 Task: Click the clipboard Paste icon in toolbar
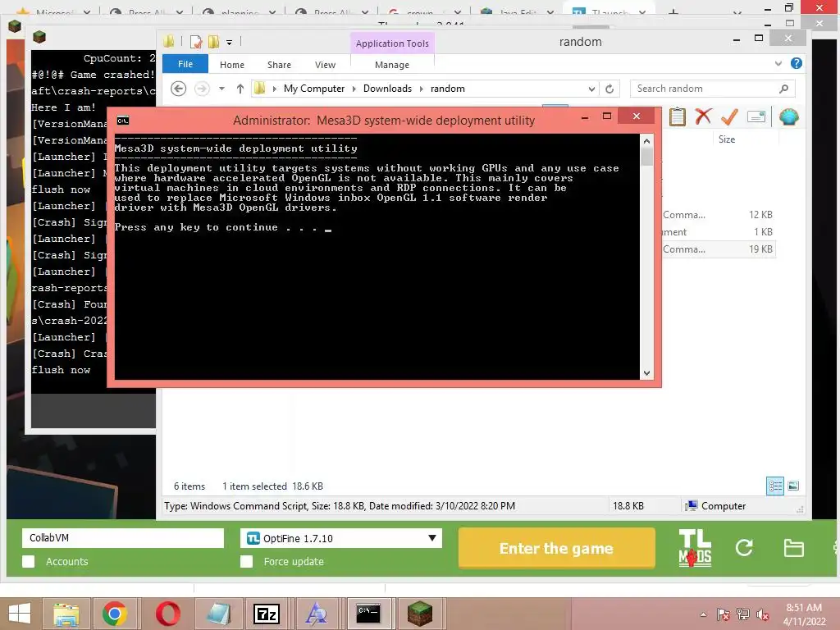pyautogui.click(x=677, y=116)
